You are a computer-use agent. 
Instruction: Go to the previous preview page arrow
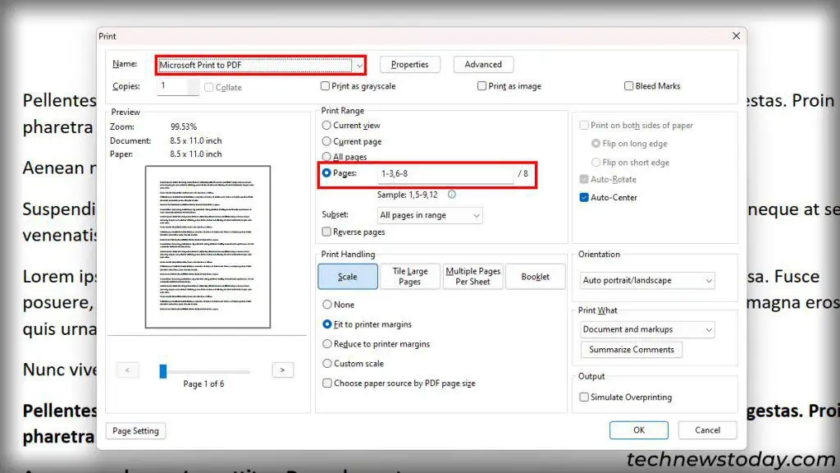click(x=127, y=370)
